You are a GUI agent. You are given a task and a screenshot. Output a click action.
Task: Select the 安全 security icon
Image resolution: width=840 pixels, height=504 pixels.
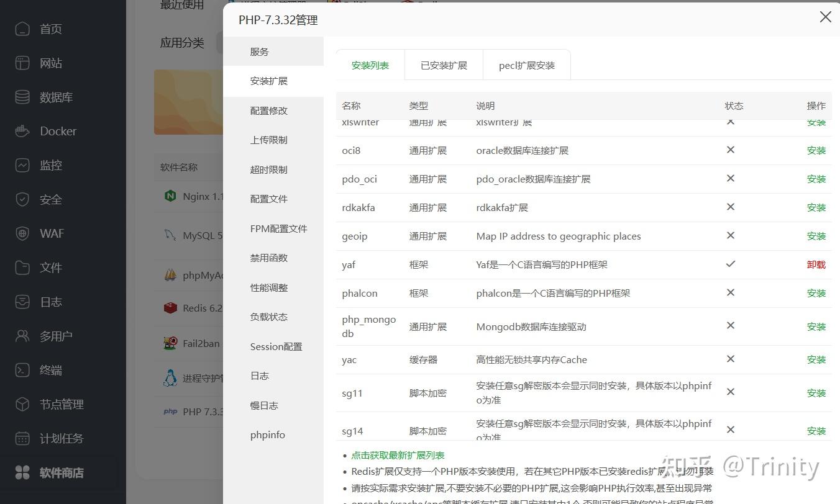[x=50, y=199]
